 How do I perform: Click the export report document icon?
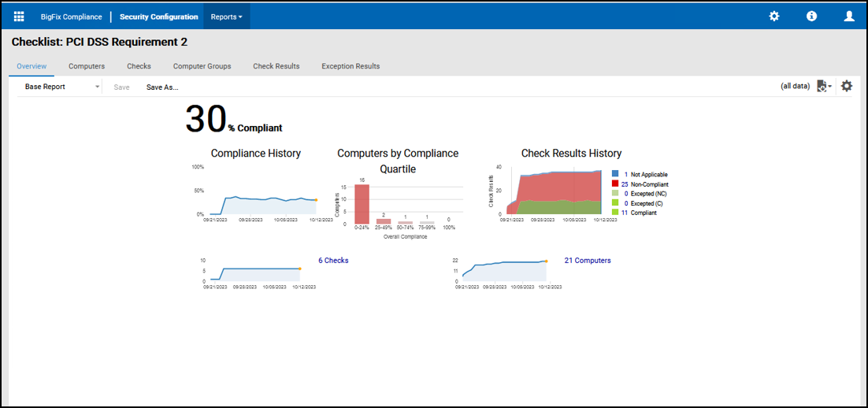823,87
